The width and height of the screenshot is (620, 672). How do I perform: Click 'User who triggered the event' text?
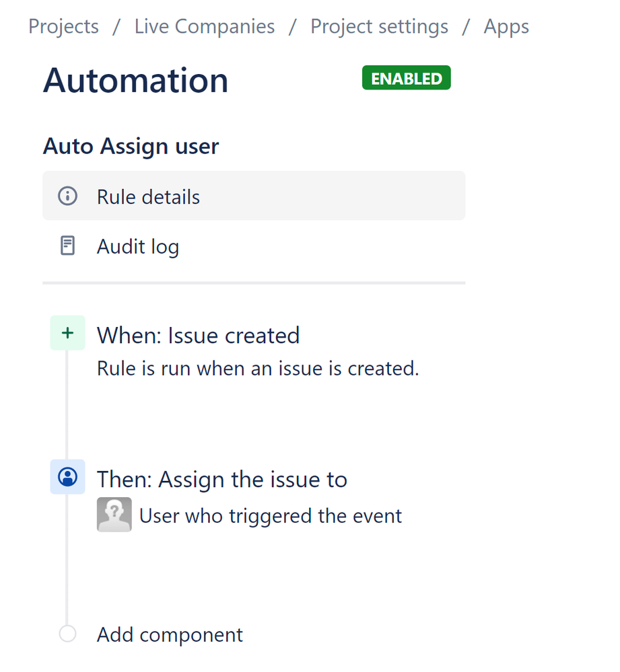point(271,515)
